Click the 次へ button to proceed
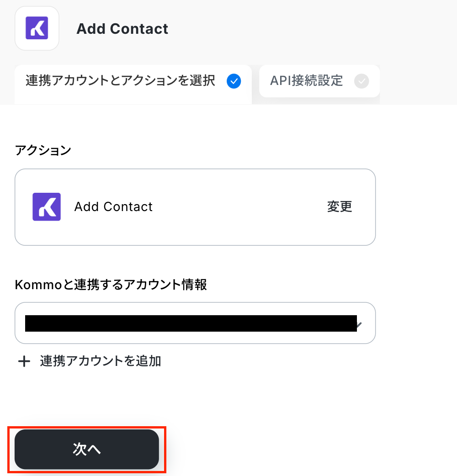Viewport: 457px width, 476px height. (87, 450)
